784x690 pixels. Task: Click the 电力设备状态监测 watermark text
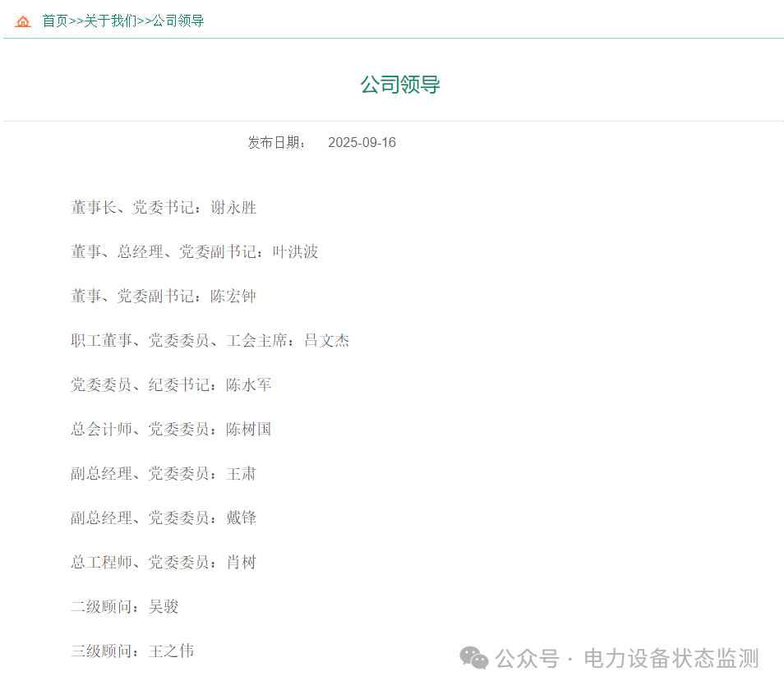[x=671, y=658]
